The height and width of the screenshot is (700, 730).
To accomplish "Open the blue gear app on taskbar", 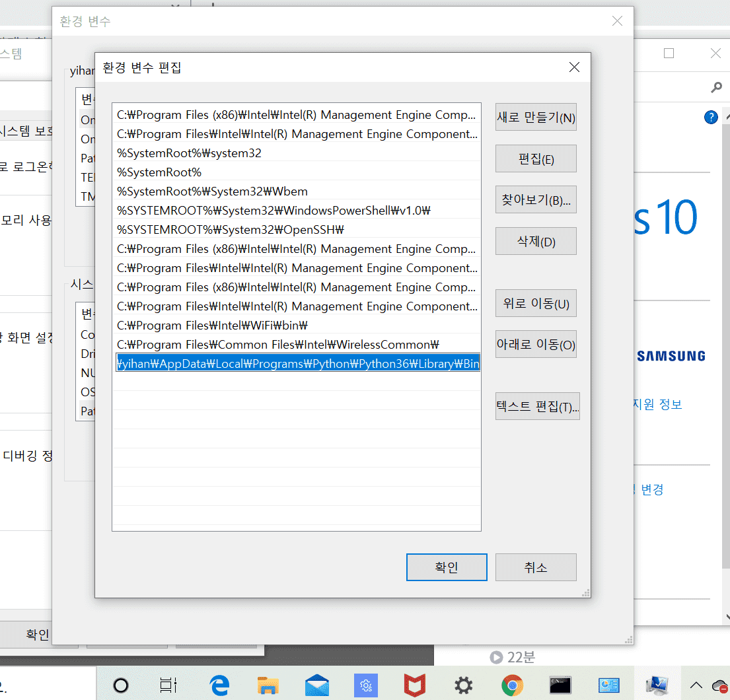I will pos(366,685).
